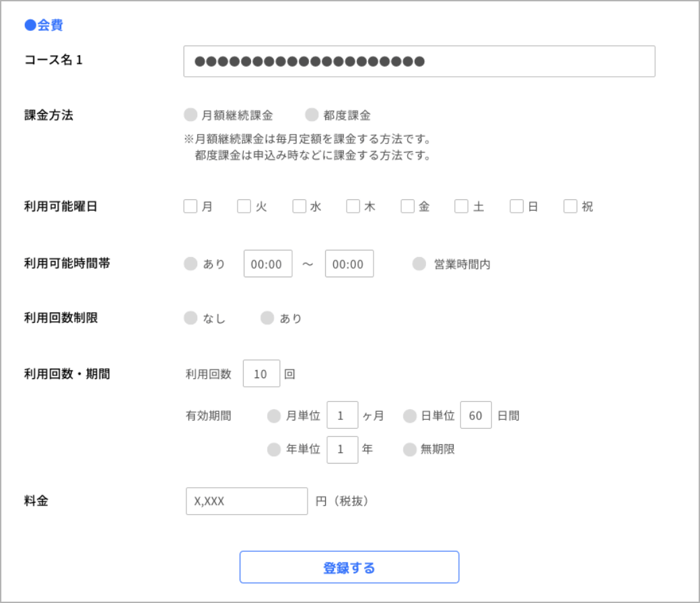
Task: Click the 日単位 days input showing 60
Action: [x=476, y=416]
